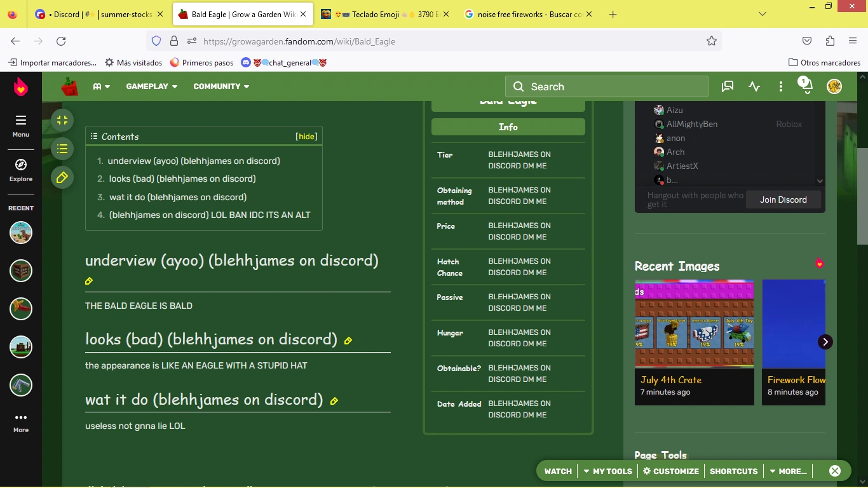Open the three-dot options menu in navbar

780,86
